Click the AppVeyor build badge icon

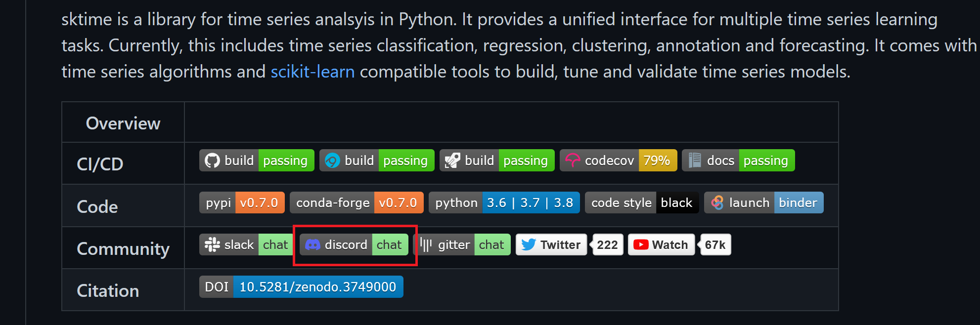(x=453, y=160)
